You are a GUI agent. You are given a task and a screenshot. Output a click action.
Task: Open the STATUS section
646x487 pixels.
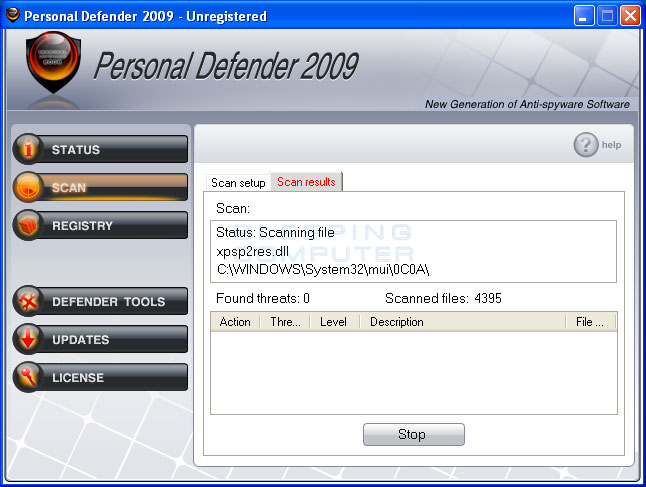[x=100, y=149]
